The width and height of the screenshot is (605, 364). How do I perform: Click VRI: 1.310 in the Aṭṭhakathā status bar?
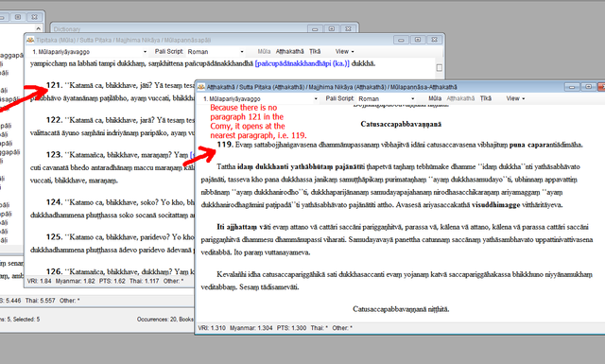(x=212, y=328)
